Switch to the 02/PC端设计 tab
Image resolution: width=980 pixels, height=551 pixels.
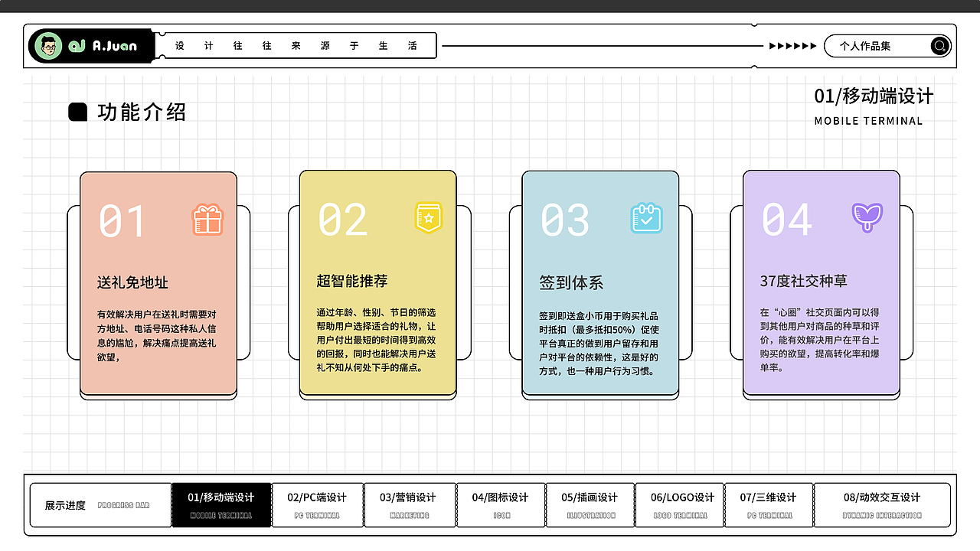click(x=318, y=505)
